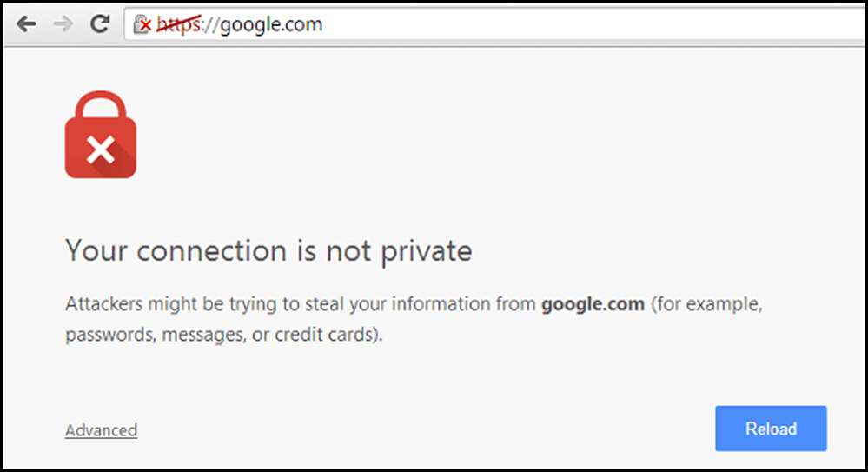Image resolution: width=868 pixels, height=472 pixels.
Task: Click the 'passwords, messages, or credit cards' line
Action: pyautogui.click(x=223, y=335)
